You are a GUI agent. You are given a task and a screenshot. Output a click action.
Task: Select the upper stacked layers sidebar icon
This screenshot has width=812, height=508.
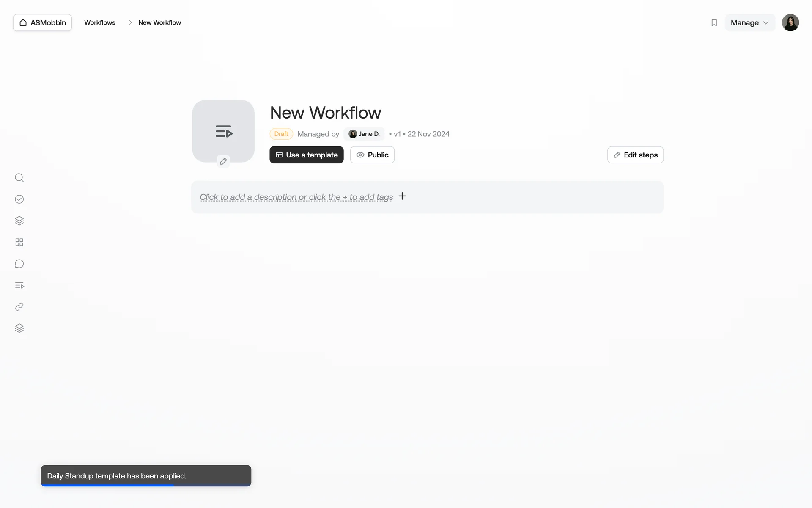(x=19, y=221)
